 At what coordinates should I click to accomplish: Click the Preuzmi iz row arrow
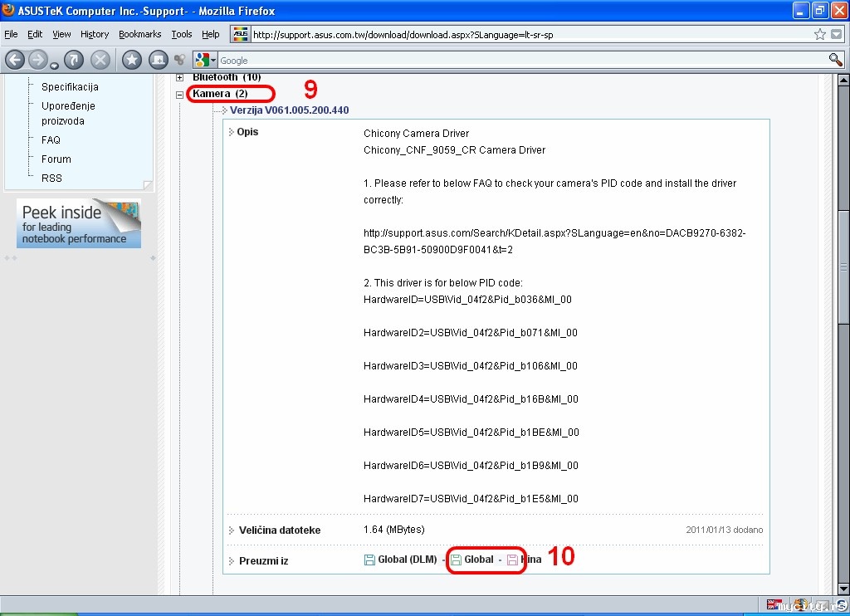[x=231, y=560]
